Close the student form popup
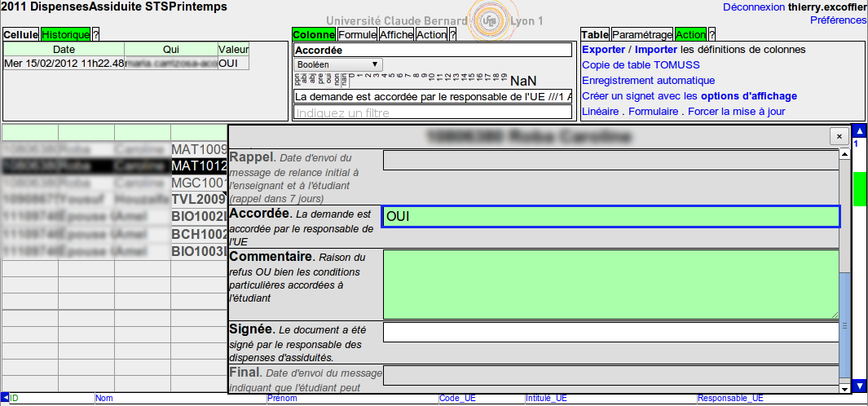This screenshot has width=868, height=406. coord(838,137)
